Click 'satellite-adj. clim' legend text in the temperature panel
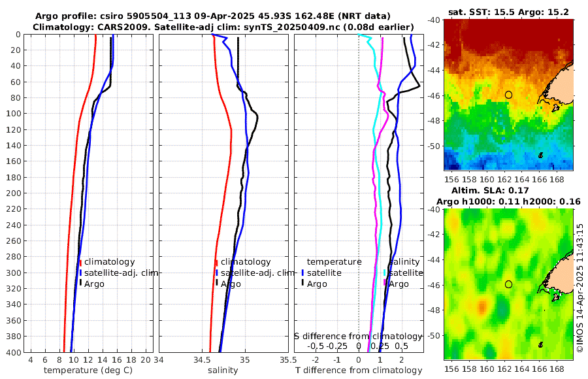Screen dimensions: 588x379 click(x=121, y=272)
